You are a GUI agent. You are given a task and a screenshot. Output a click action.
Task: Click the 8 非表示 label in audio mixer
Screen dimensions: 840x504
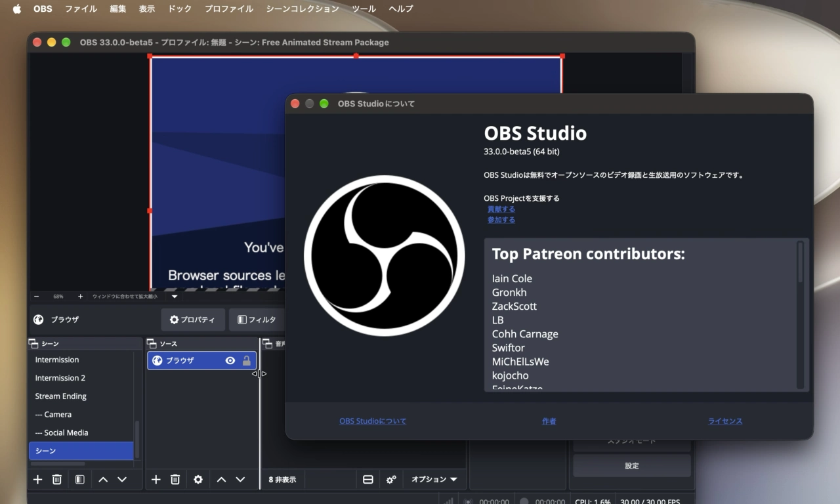(x=282, y=480)
